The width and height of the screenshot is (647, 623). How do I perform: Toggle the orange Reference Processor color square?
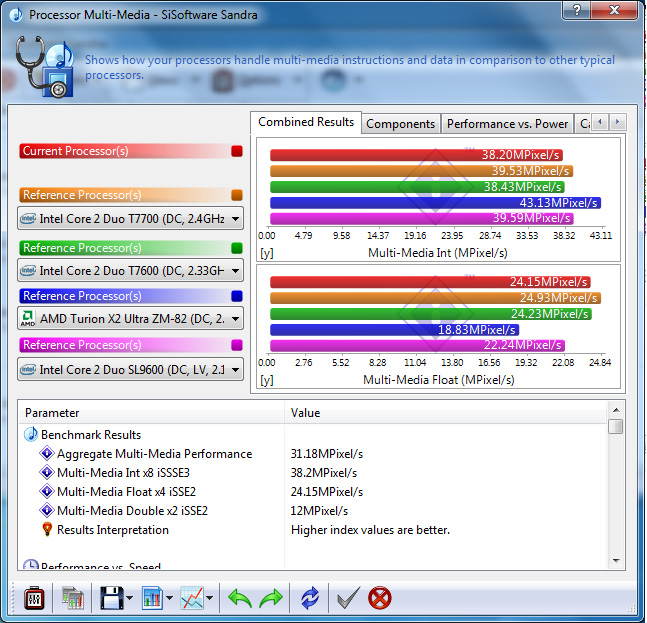coord(237,195)
